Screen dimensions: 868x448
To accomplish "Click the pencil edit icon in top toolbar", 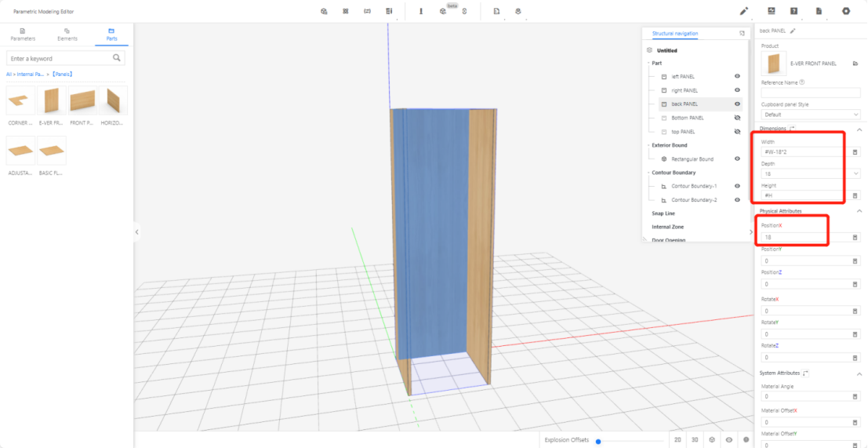I will pos(744,11).
